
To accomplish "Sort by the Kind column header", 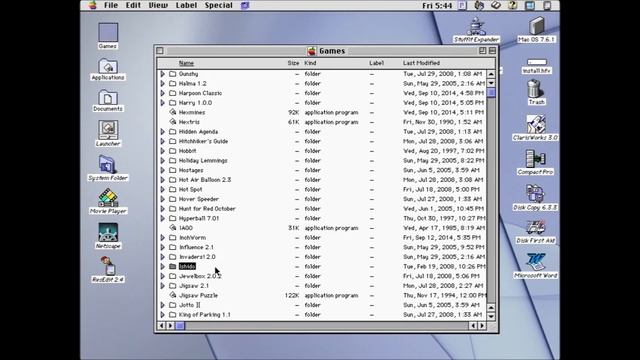I will 310,63.
